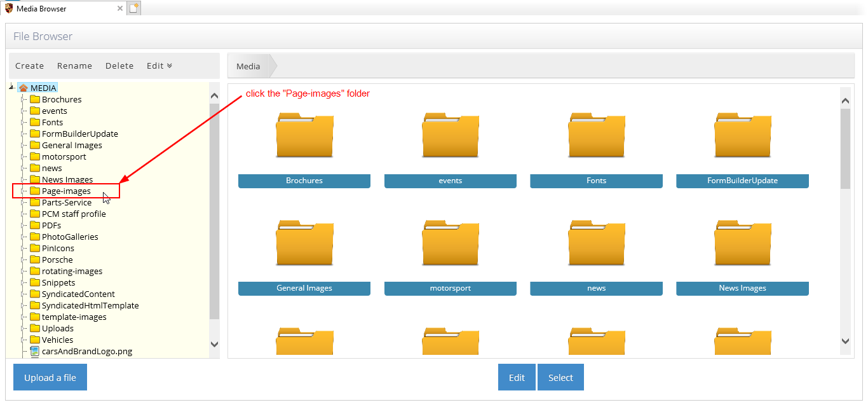The image size is (868, 414).
Task: Open the Fonts large folder icon
Action: tap(596, 136)
